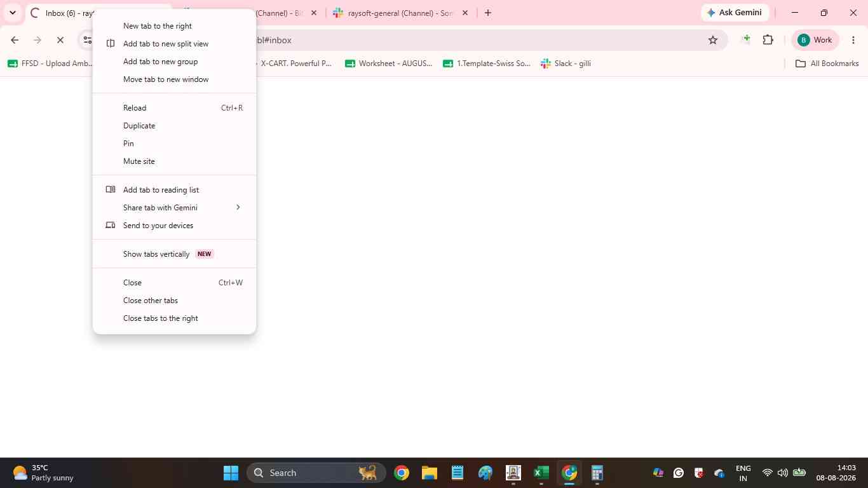Open the Extensions puzzle icon
The image size is (868, 488).
tap(768, 40)
